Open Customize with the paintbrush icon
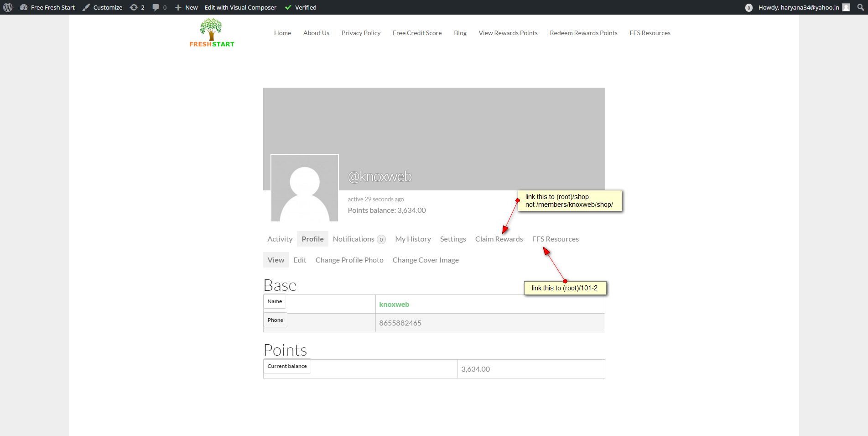868x436 pixels. [x=103, y=7]
